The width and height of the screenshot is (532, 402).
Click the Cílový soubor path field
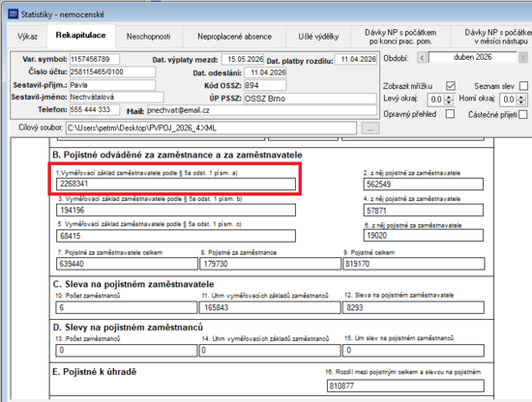point(211,129)
